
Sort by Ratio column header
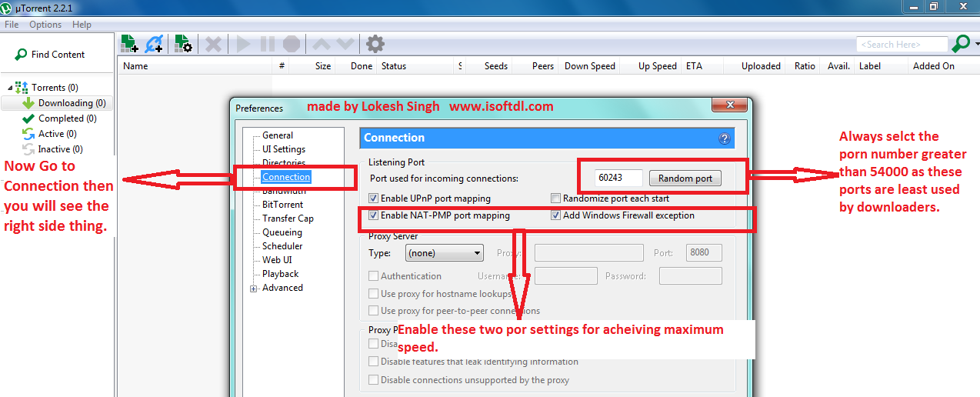pos(805,66)
